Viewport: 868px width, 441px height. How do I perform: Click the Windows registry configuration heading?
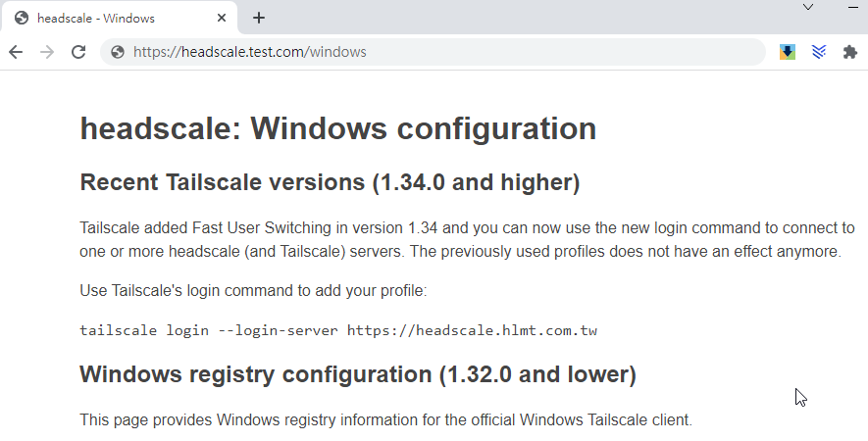[x=358, y=374]
